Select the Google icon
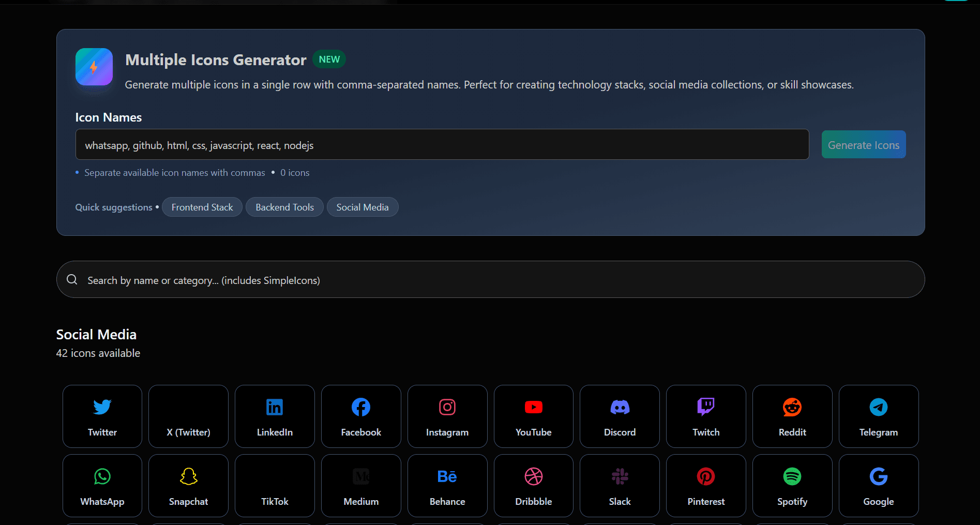This screenshot has height=525, width=980. pyautogui.click(x=878, y=476)
